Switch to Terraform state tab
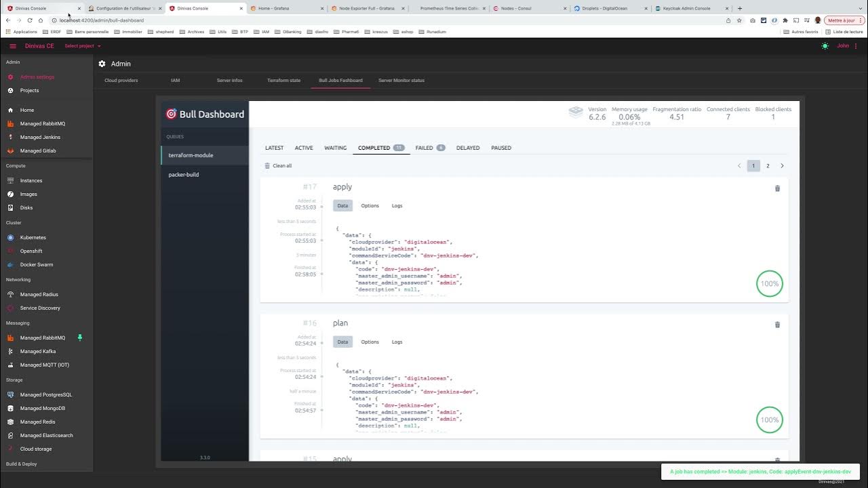 pyautogui.click(x=283, y=80)
